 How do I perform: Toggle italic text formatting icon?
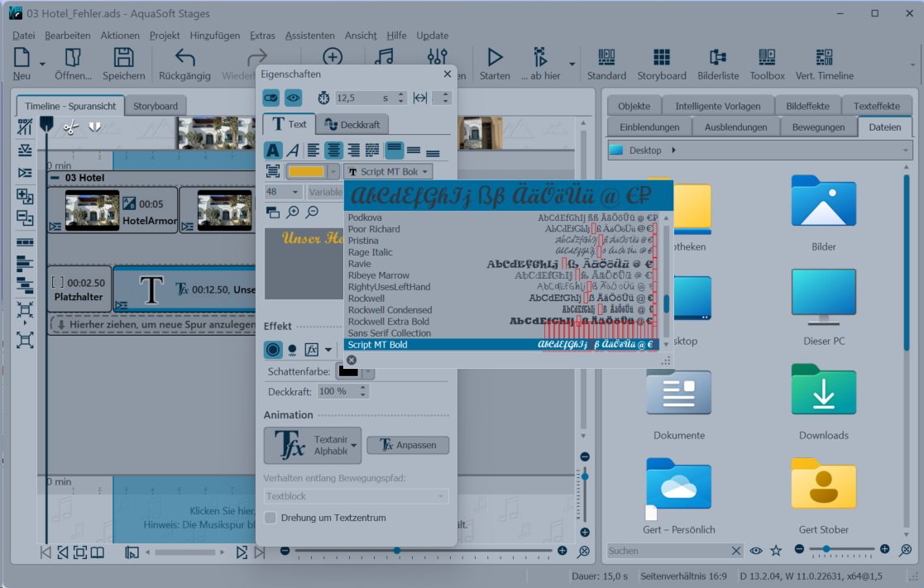(292, 151)
